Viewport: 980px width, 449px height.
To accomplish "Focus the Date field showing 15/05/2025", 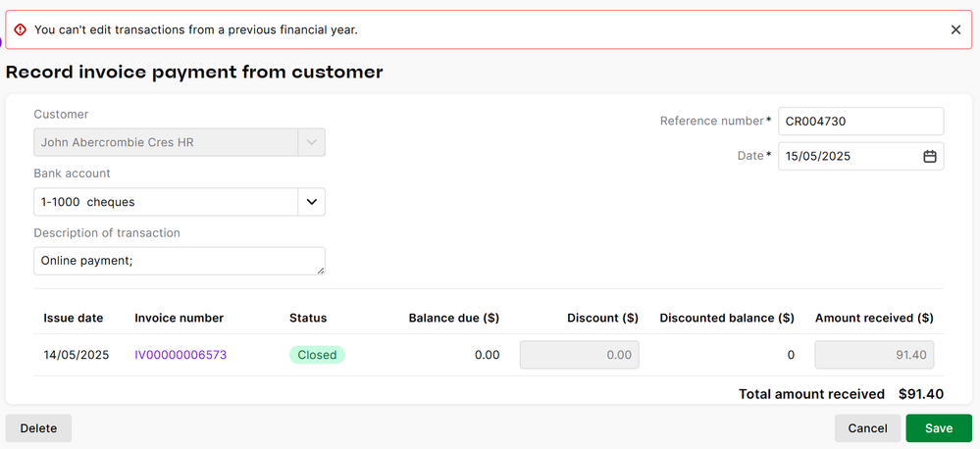I will point(849,156).
